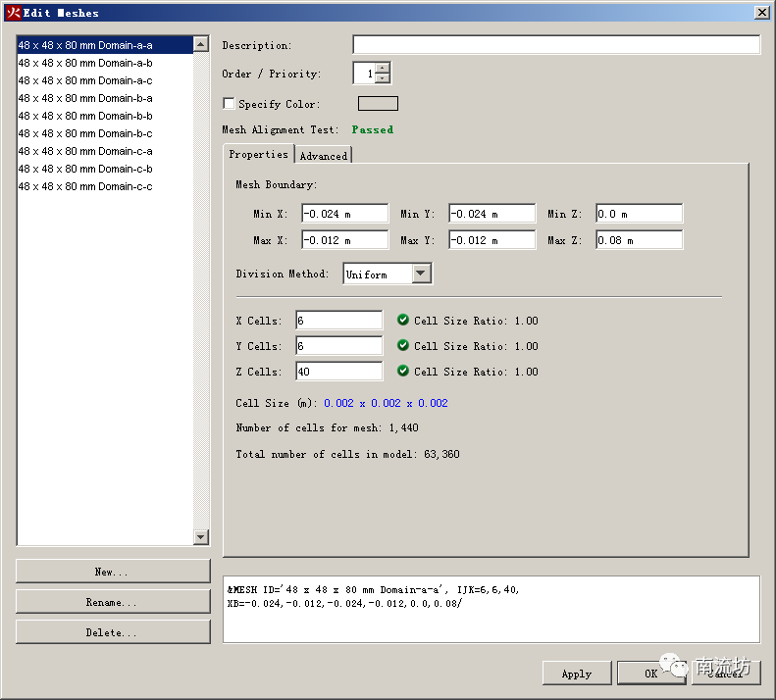Click the PyroSim flame icon in title bar
Screen dimensions: 776x700
[x=13, y=13]
